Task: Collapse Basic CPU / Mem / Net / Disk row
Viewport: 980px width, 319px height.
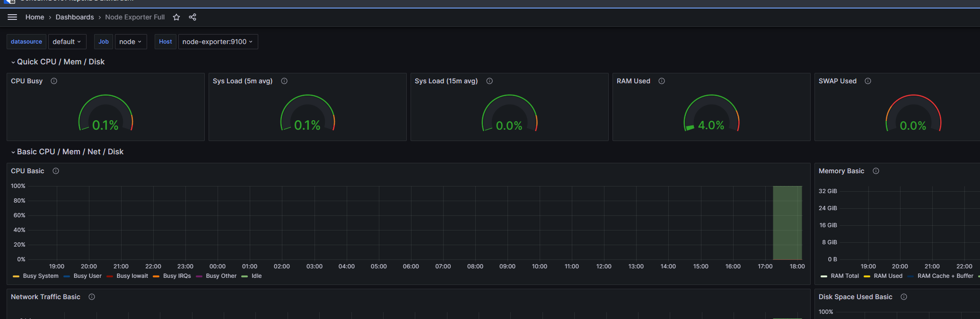Action: click(70, 152)
